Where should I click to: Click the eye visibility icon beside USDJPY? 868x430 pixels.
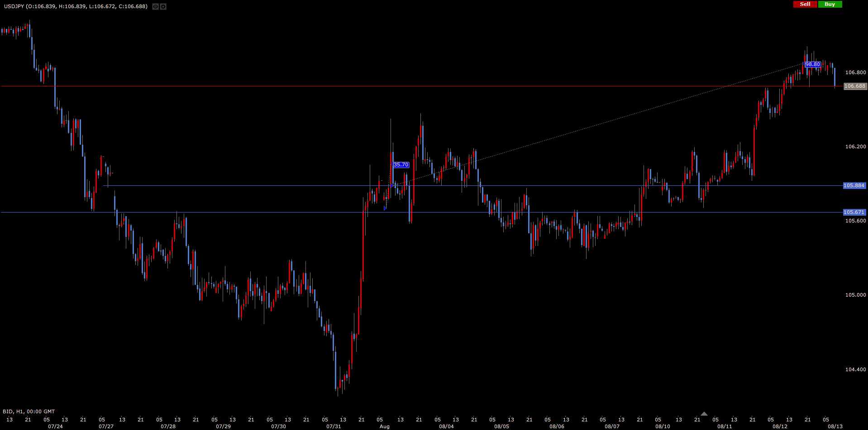click(155, 7)
